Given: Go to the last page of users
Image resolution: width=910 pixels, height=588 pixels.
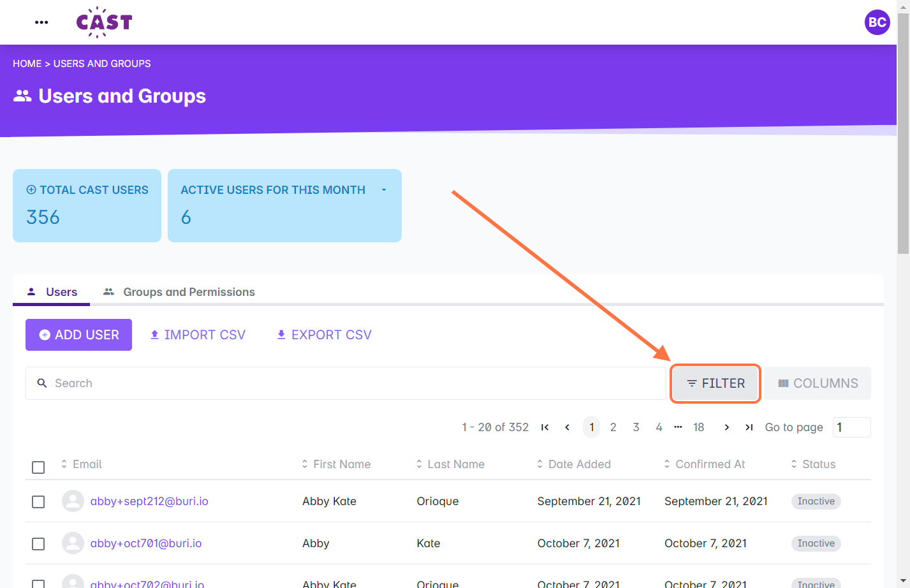Looking at the screenshot, I should click(x=749, y=427).
